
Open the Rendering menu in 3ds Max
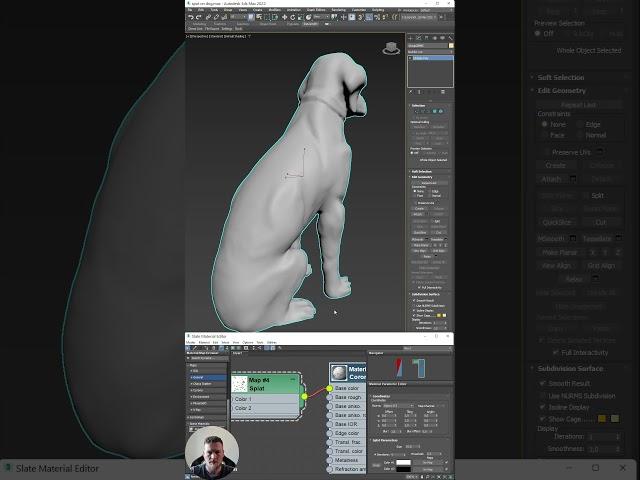339,10
